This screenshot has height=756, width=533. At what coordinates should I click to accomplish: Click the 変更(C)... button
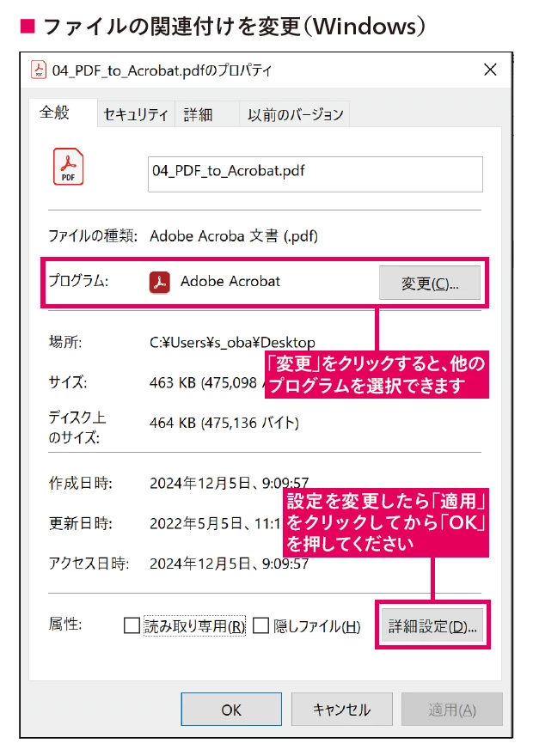pyautogui.click(x=429, y=283)
